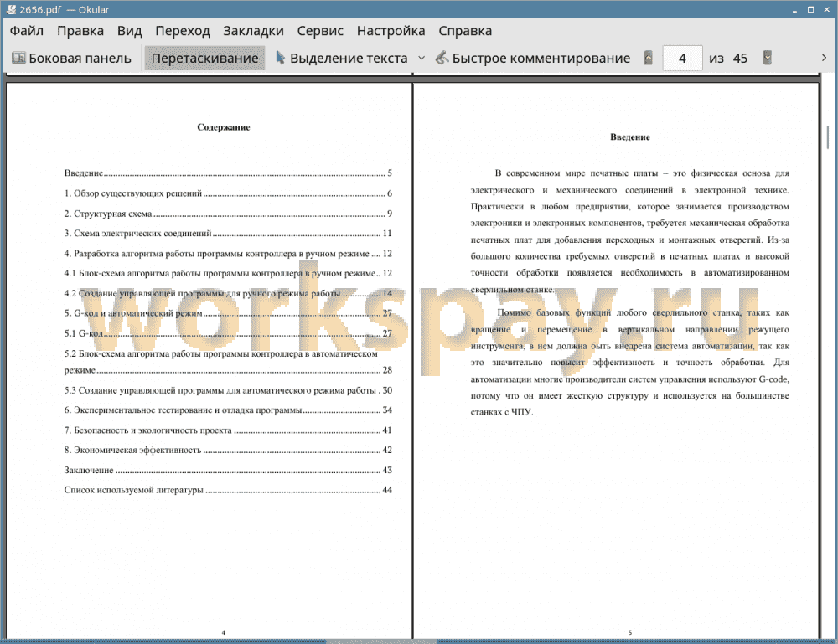Screen dimensions: 838x644
Task: Open the Настройка menu
Action: pyautogui.click(x=391, y=31)
